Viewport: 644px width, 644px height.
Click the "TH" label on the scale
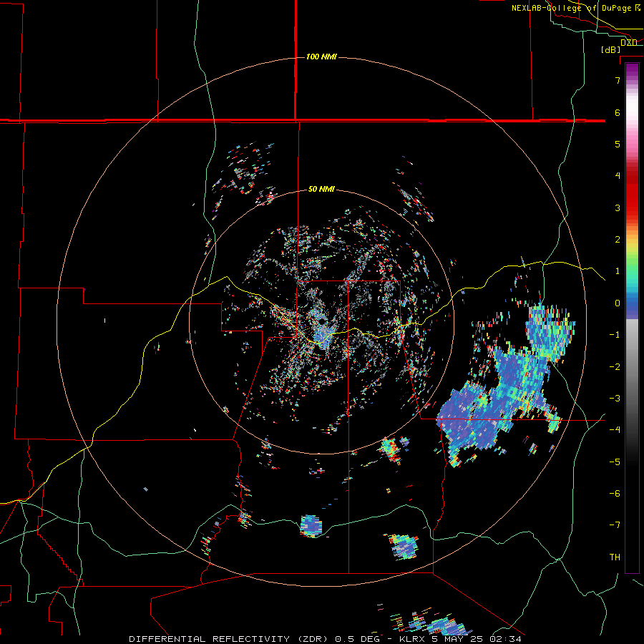(615, 557)
